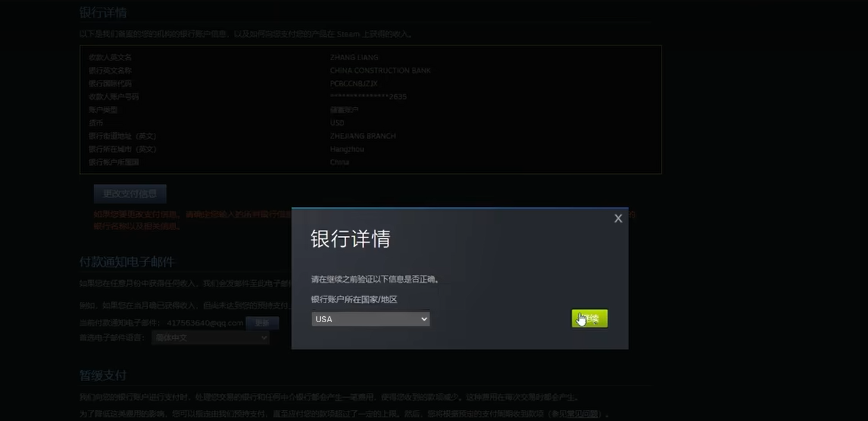This screenshot has width=868, height=421.
Task: Click the CHINA CONSTRUCTION BANK value
Action: [380, 71]
